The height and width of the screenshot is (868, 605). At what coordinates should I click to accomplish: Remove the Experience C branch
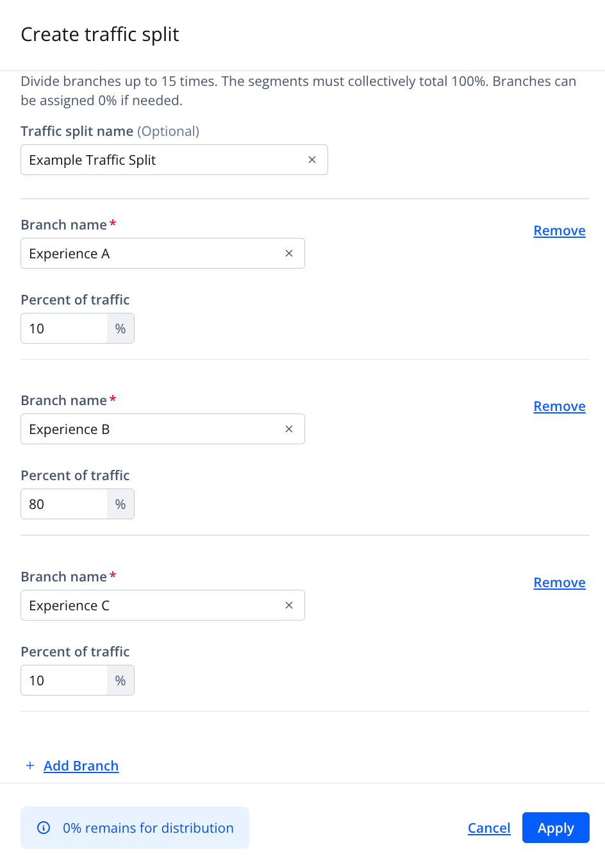pyautogui.click(x=559, y=583)
